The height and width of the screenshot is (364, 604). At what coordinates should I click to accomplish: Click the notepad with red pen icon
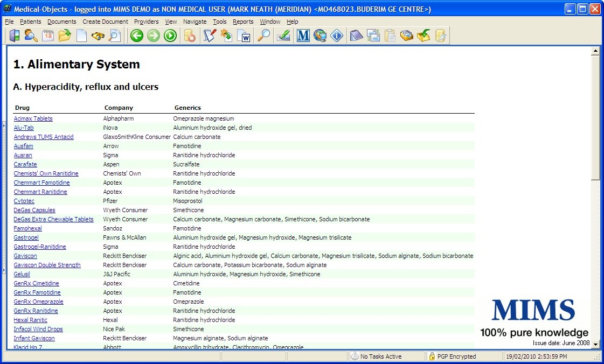point(210,36)
